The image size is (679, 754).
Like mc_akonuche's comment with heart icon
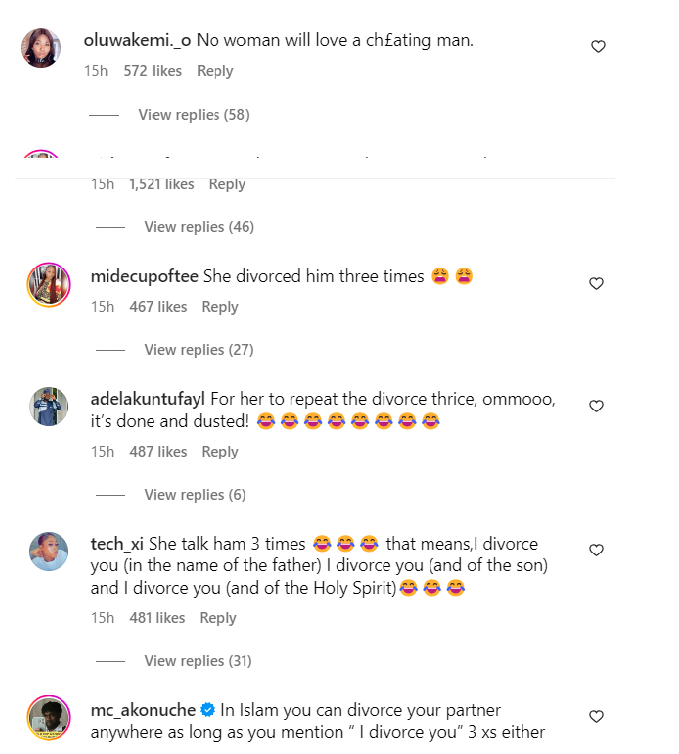point(596,716)
